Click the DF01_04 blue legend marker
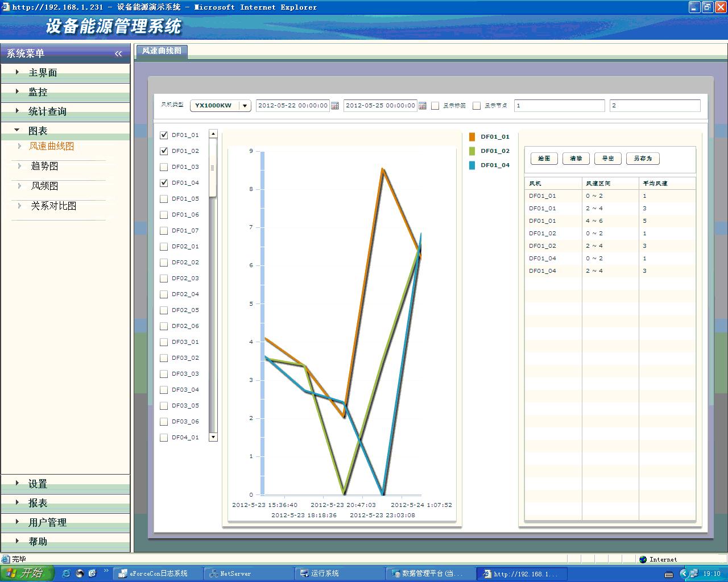Screen dimensions: 728x582 coord(472,165)
